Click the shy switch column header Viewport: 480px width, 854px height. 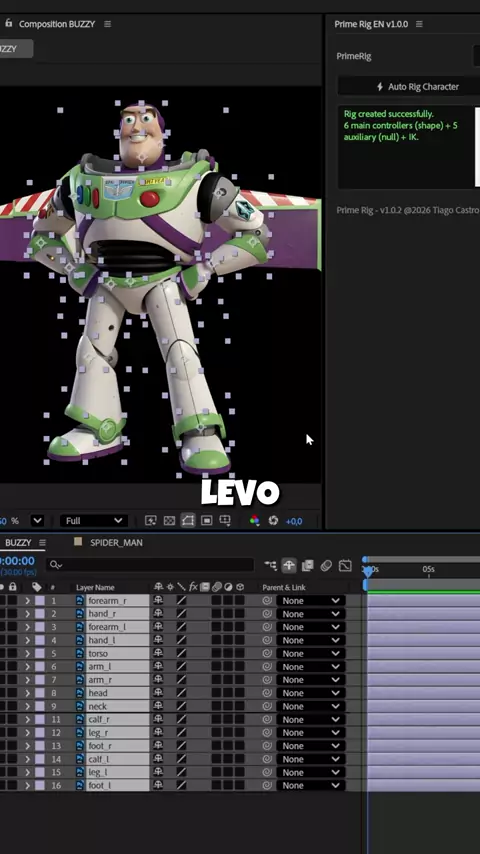click(159, 587)
